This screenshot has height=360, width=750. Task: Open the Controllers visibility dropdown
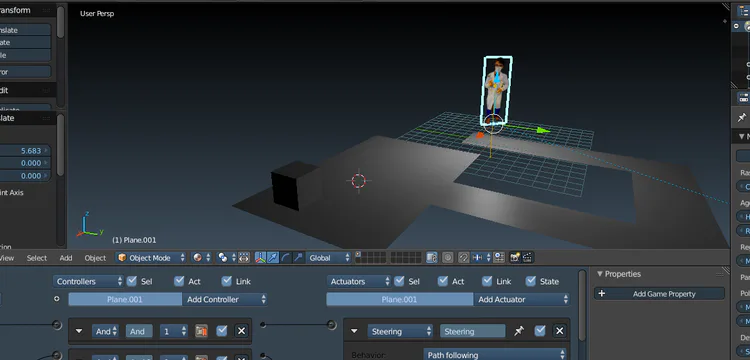pyautogui.click(x=88, y=281)
